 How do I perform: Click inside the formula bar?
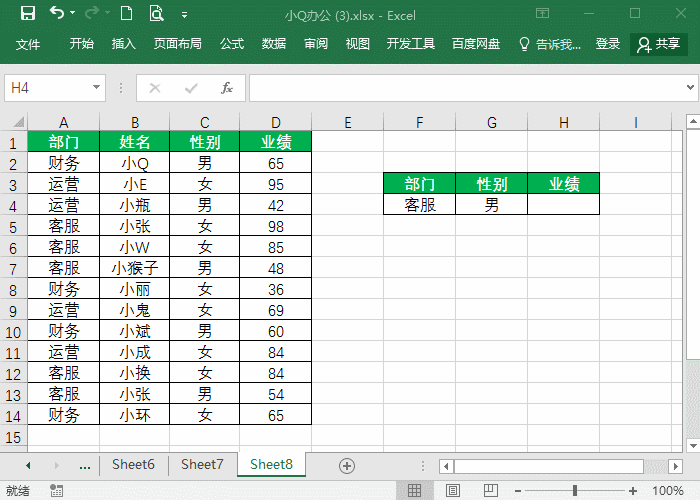click(467, 88)
